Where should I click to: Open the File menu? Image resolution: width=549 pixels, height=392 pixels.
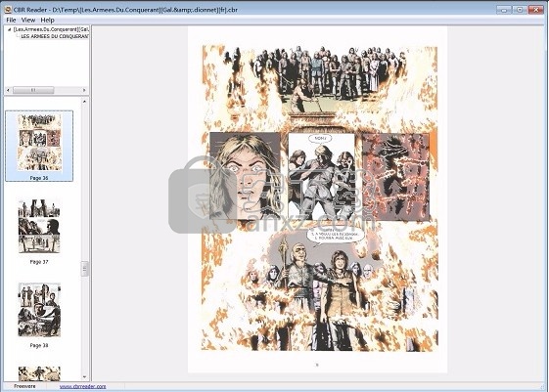click(11, 20)
